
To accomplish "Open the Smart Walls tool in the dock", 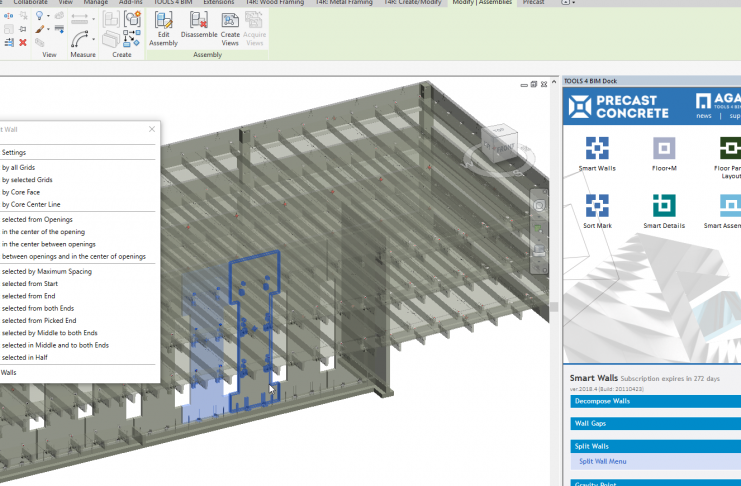I will coord(597,154).
